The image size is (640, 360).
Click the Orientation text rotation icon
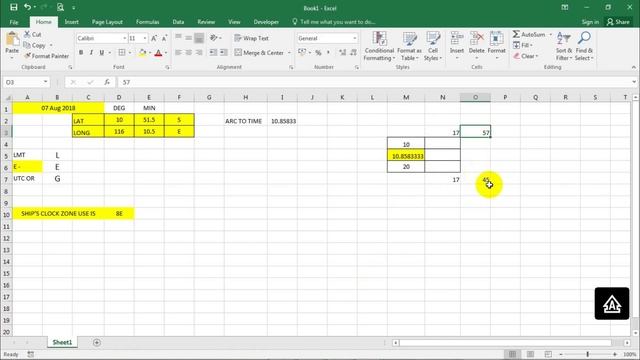click(x=213, y=38)
